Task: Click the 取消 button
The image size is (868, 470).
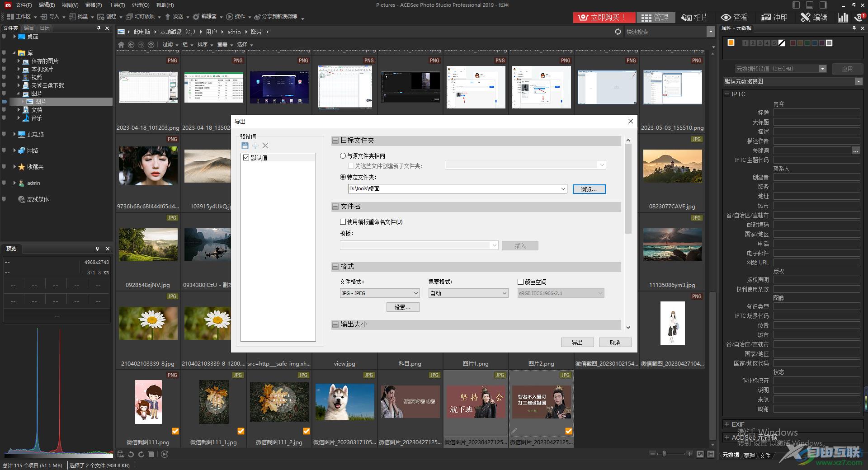Action: pos(615,343)
